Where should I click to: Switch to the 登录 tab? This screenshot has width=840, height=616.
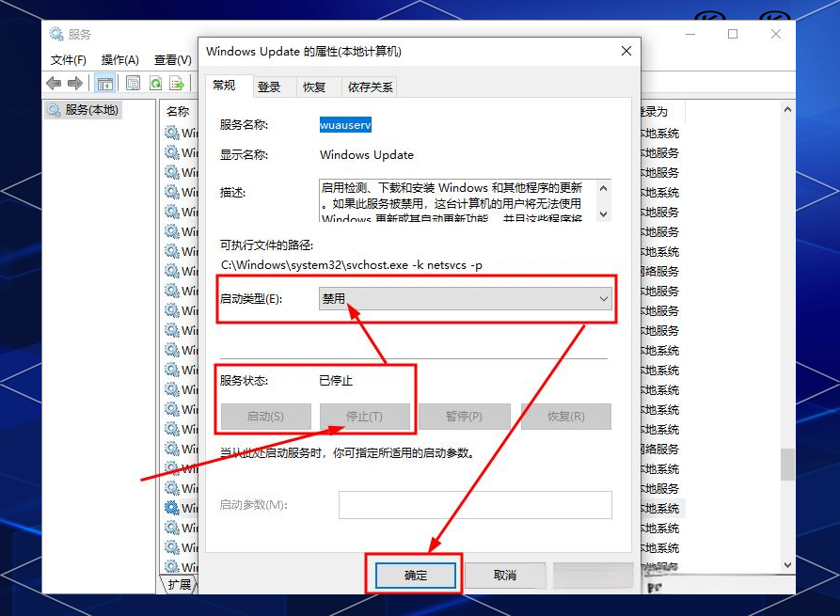pyautogui.click(x=269, y=87)
